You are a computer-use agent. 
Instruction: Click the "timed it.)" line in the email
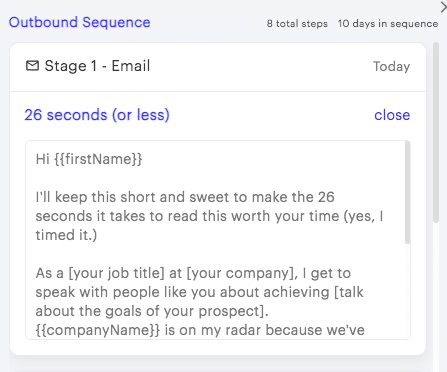pos(66,235)
